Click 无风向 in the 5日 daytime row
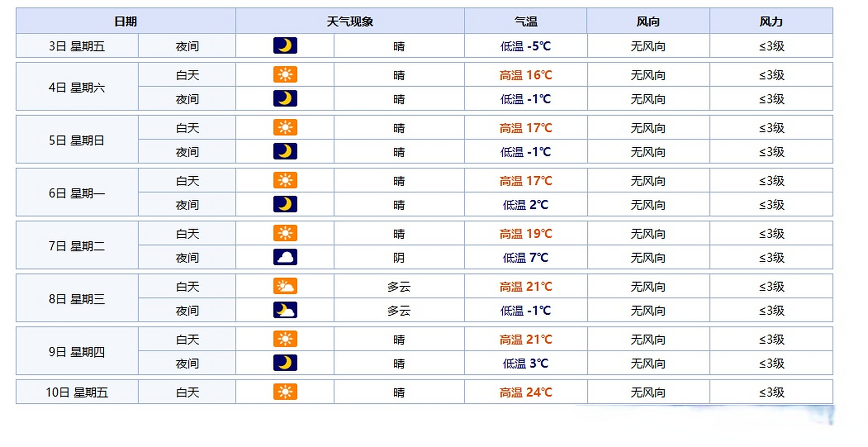This screenshot has width=868, height=447. coord(648,128)
